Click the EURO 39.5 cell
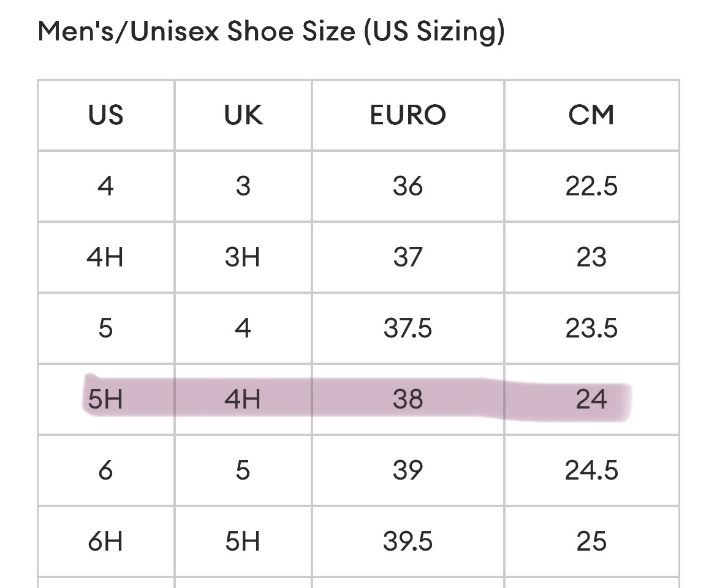Image resolution: width=717 pixels, height=588 pixels. click(x=408, y=541)
